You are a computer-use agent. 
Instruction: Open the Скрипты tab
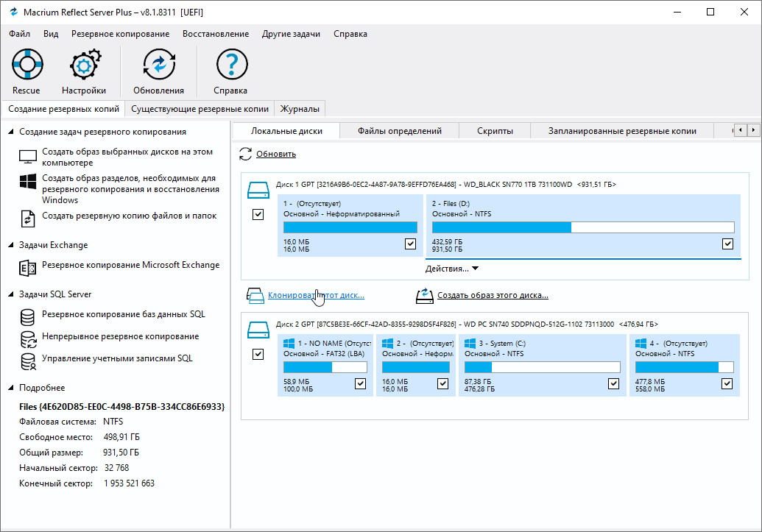(x=495, y=131)
